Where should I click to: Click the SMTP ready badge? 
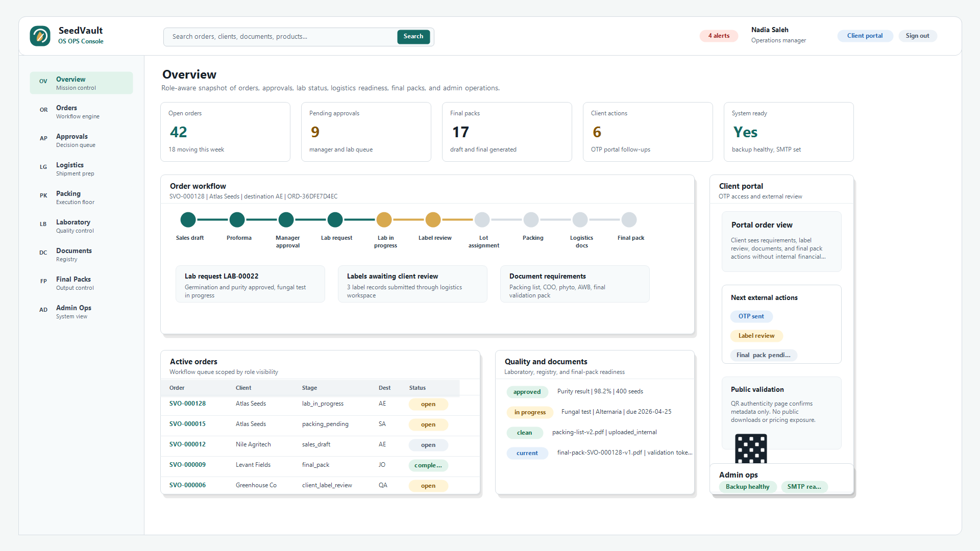(804, 487)
